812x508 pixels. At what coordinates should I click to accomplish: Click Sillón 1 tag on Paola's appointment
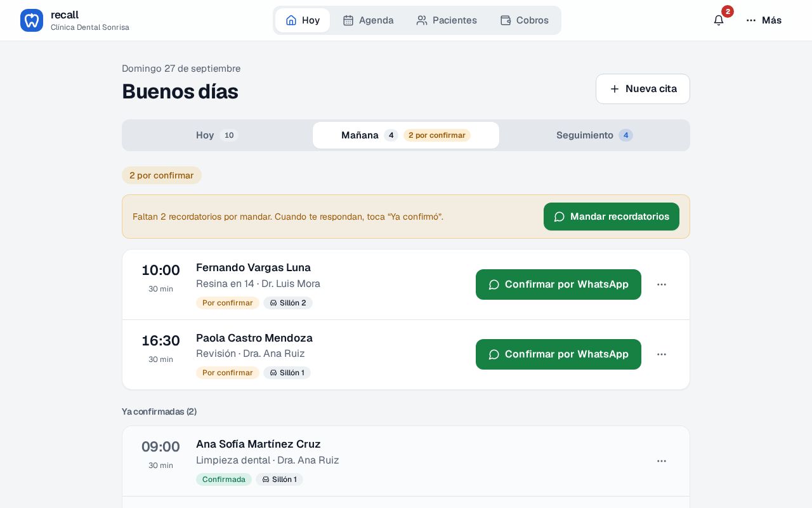coord(287,373)
